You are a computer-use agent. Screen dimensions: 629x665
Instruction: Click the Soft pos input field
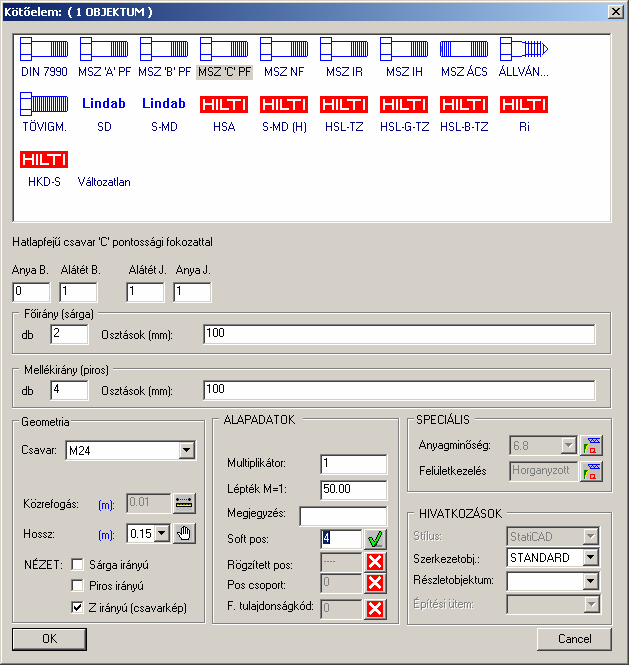(x=341, y=539)
